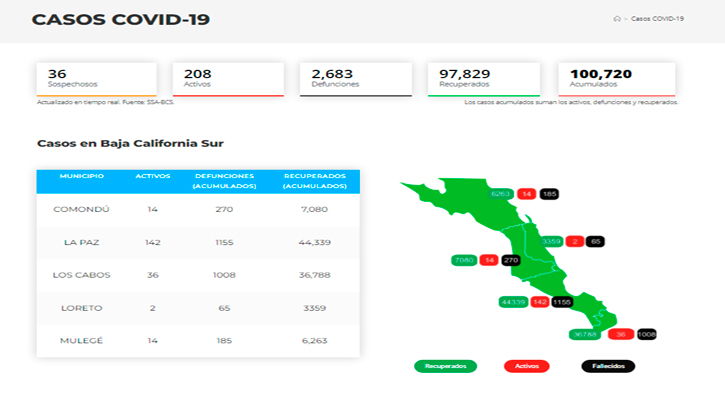725x400 pixels.
Task: Click red 142 badge on the map
Action: coord(540,302)
